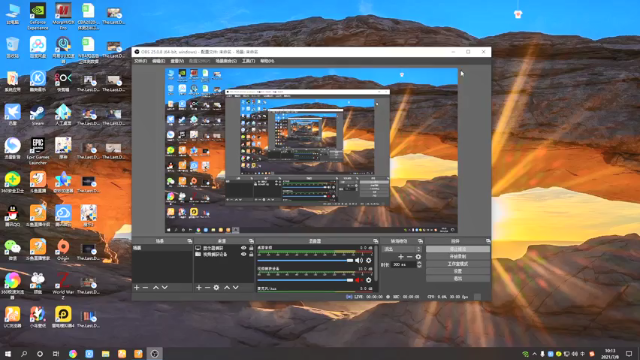This screenshot has height=360, width=640.
Task: Open File Explorer from the taskbar
Action: coord(106,354)
